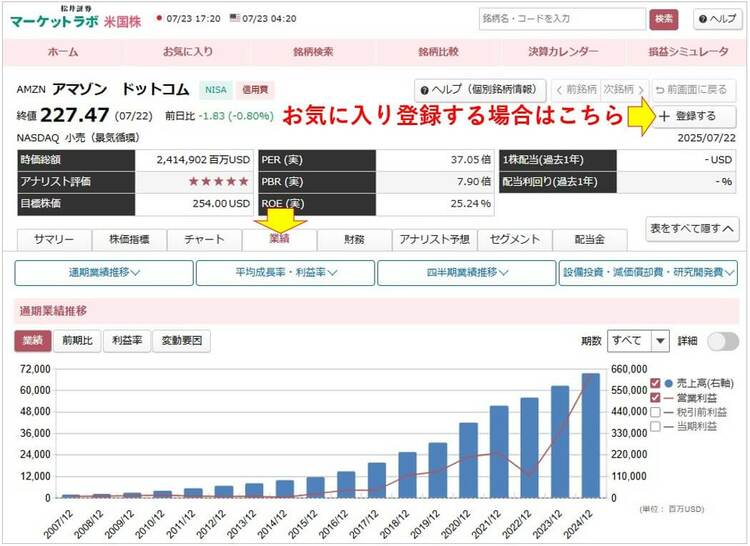The height and width of the screenshot is (546, 750).
Task: Select the 配当金 tab
Action: pyautogui.click(x=590, y=240)
